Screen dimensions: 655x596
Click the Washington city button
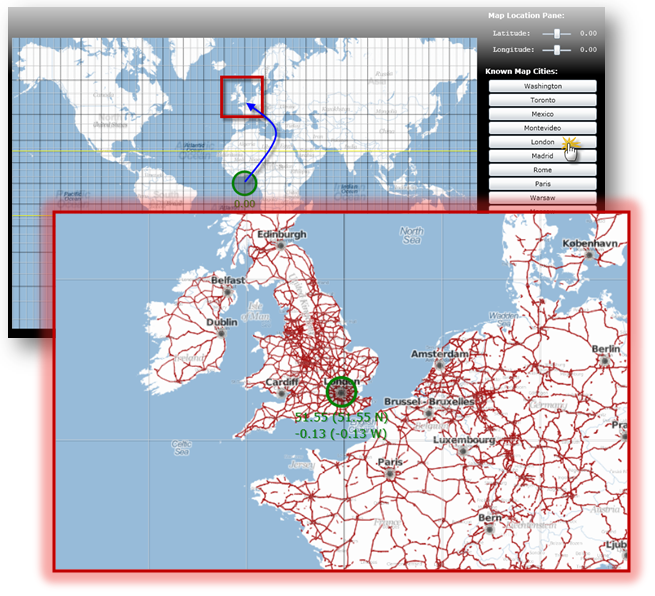point(543,86)
